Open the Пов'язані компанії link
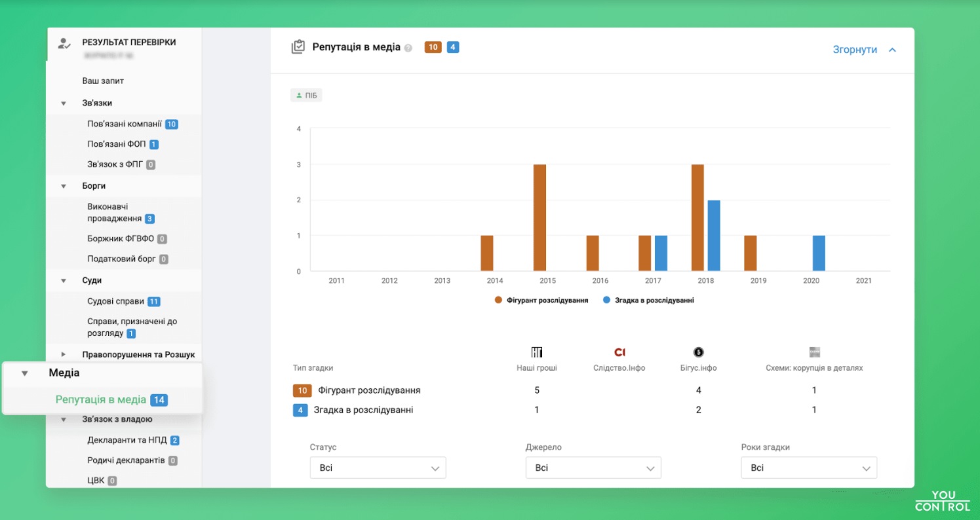 tap(125, 124)
